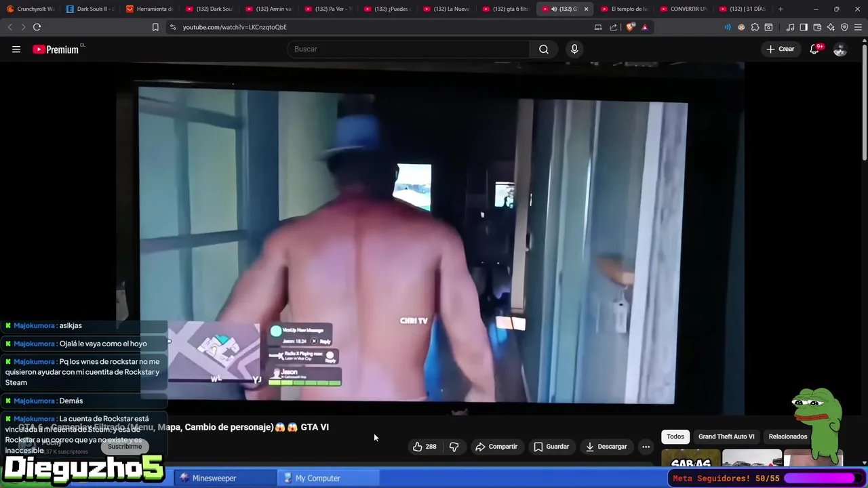Screen dimensions: 868x488
Task: View site information icon in address bar
Action: pyautogui.click(x=173, y=27)
